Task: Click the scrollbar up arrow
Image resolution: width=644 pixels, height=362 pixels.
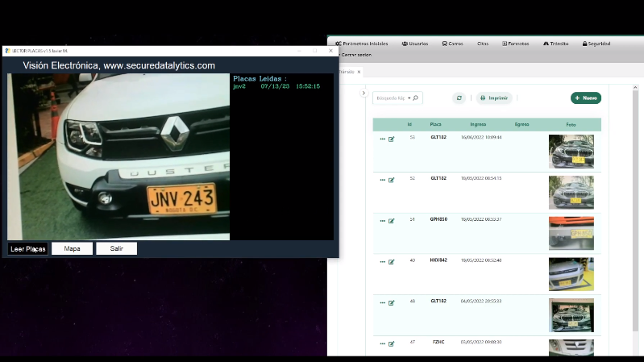Action: click(635, 88)
